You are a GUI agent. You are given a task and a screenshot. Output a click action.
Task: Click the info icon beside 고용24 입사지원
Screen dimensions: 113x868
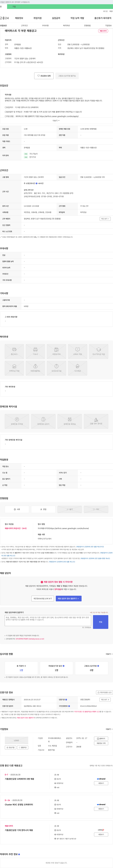pos(98,666)
